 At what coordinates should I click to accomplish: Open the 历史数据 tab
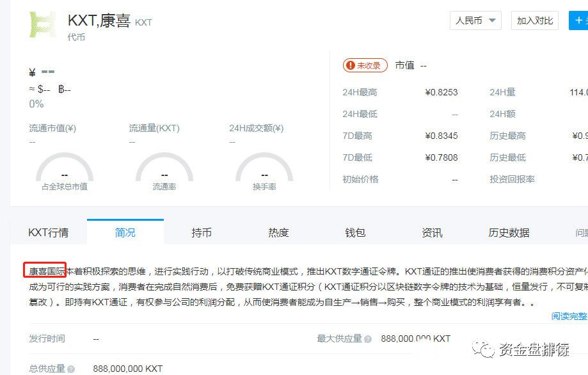click(x=509, y=232)
